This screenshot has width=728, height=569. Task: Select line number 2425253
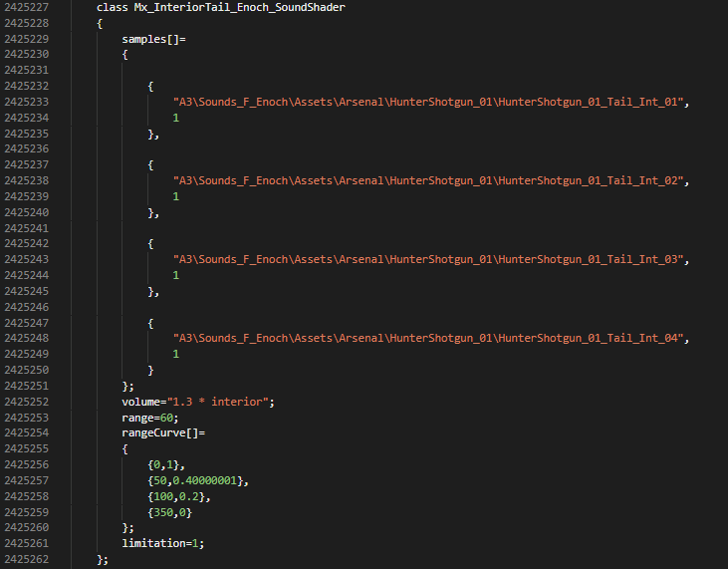tap(27, 418)
